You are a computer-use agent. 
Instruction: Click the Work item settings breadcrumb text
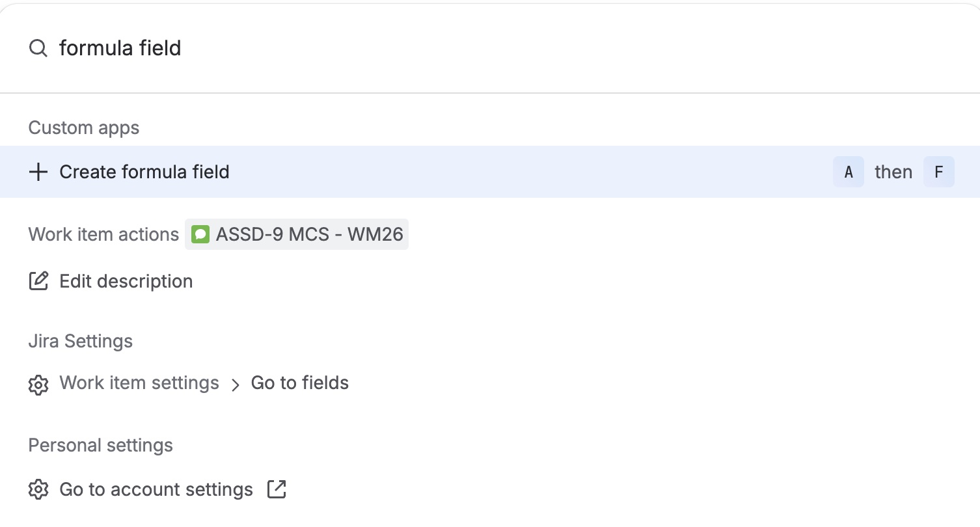click(x=139, y=383)
